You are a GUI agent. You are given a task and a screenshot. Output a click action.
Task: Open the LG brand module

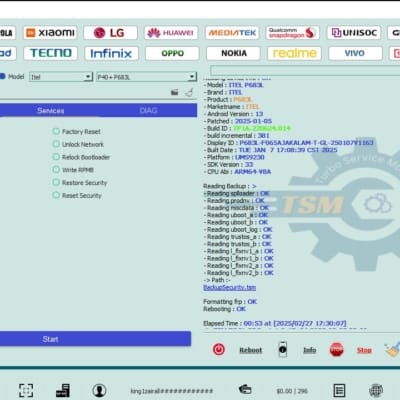[x=110, y=33]
